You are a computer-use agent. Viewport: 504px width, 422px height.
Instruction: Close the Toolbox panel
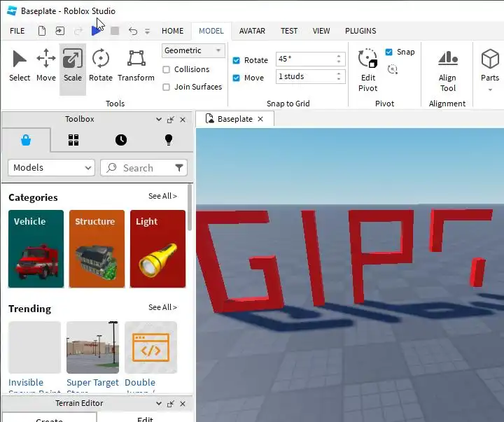[183, 120]
